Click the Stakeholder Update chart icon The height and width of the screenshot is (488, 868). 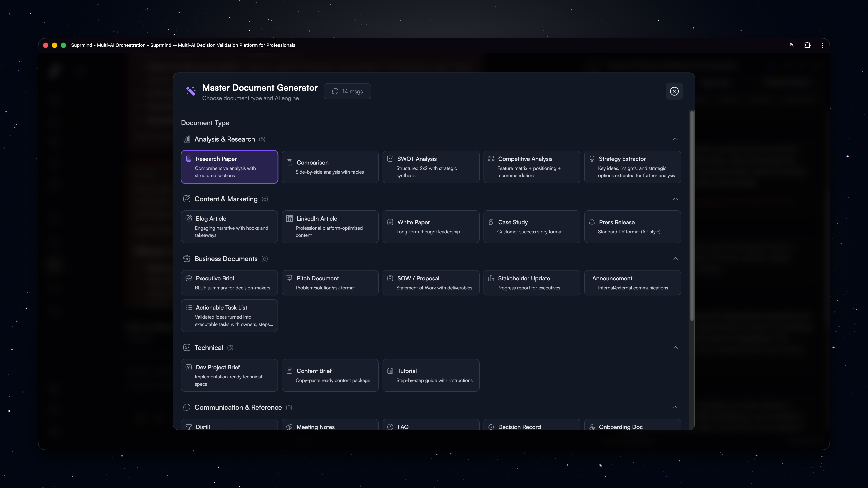coord(491,278)
